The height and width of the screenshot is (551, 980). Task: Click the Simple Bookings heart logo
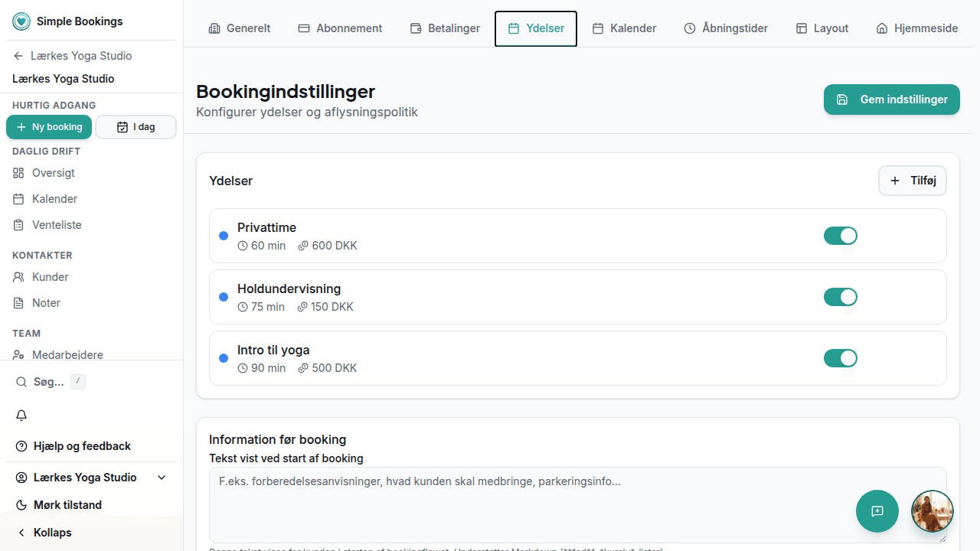pyautogui.click(x=21, y=21)
